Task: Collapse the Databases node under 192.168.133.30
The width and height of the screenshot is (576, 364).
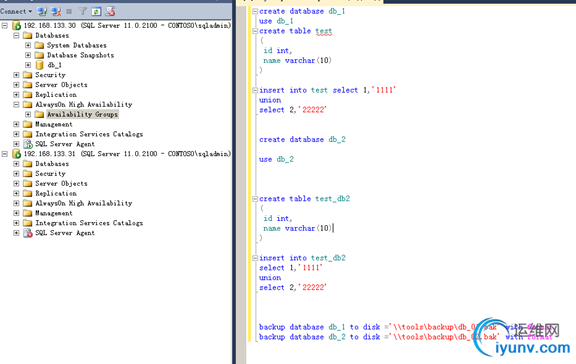Action: [16, 35]
